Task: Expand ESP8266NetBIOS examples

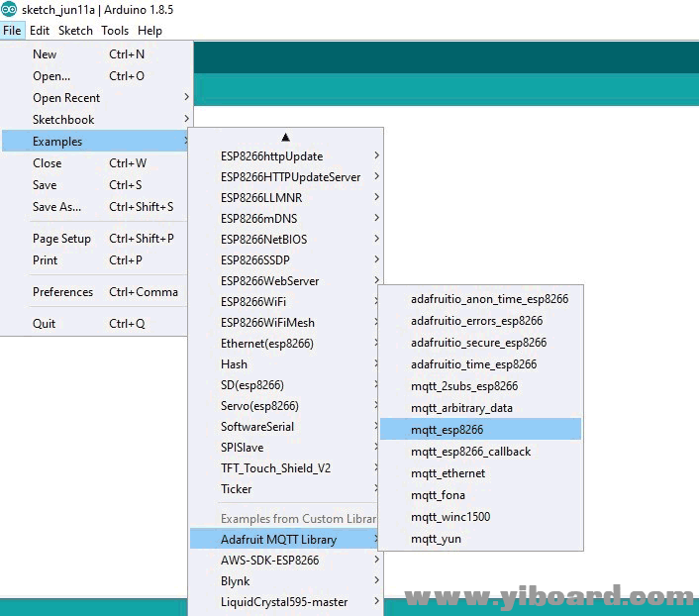Action: pyautogui.click(x=286, y=240)
